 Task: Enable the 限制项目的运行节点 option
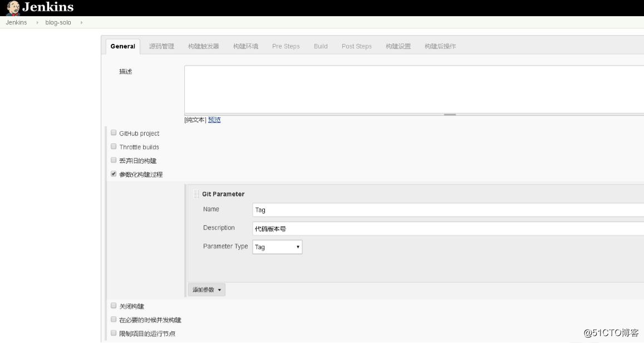point(114,332)
